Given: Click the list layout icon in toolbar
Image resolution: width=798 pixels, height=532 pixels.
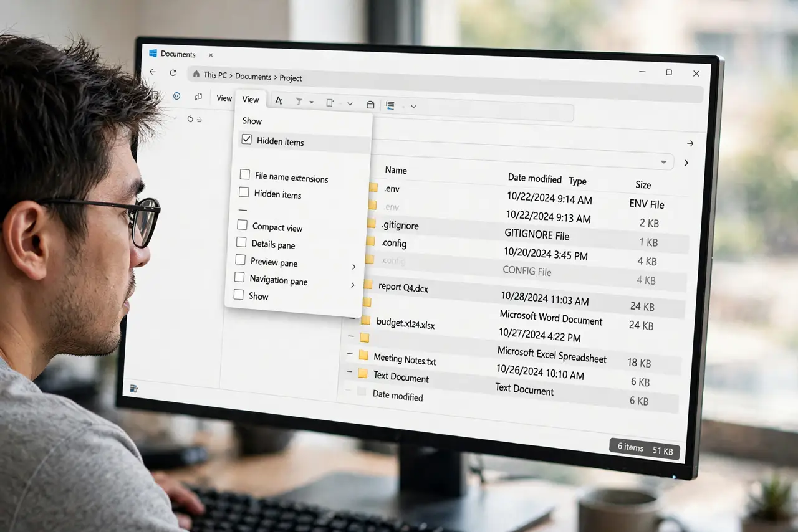Looking at the screenshot, I should coord(390,105).
